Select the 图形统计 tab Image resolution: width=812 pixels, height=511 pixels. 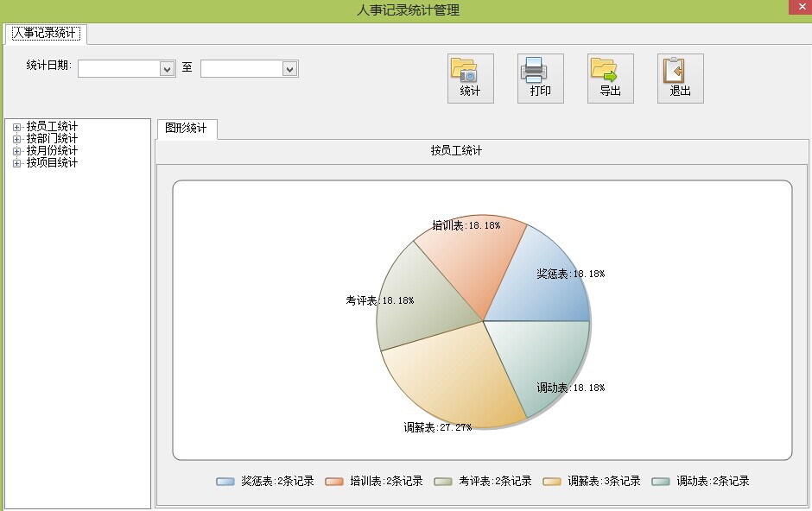point(186,129)
